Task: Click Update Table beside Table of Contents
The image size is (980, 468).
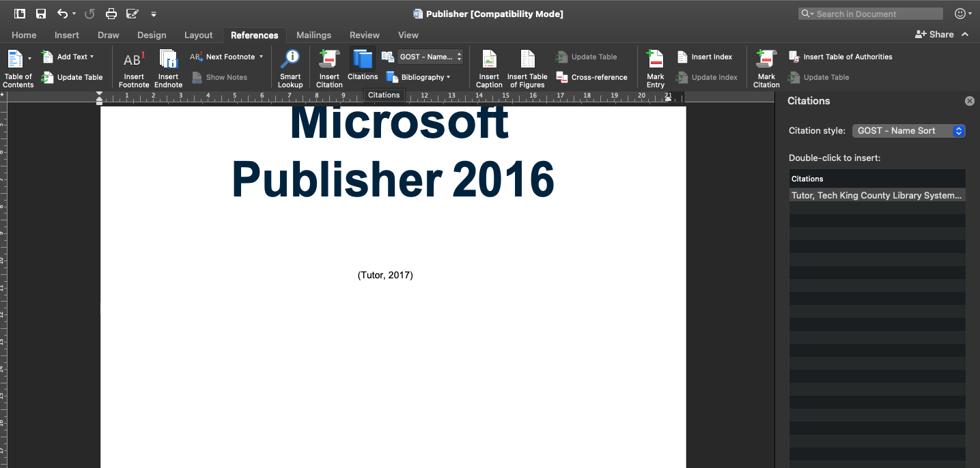Action: pos(72,77)
